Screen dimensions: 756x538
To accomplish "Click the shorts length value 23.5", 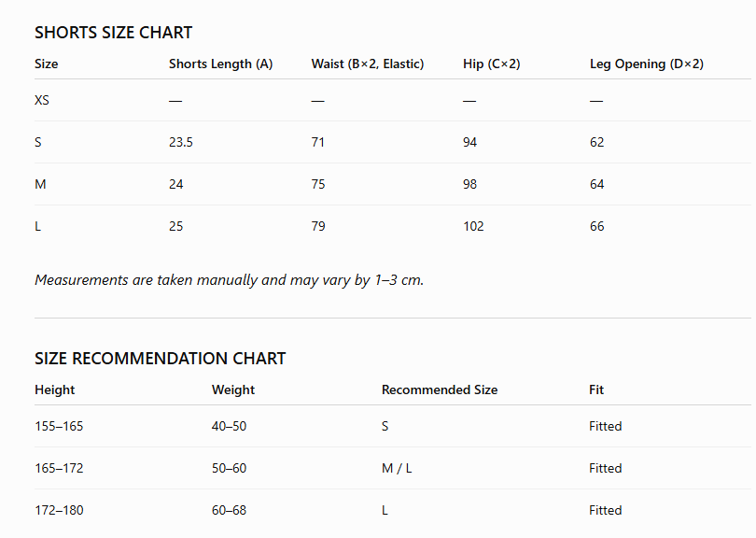I will point(181,142).
